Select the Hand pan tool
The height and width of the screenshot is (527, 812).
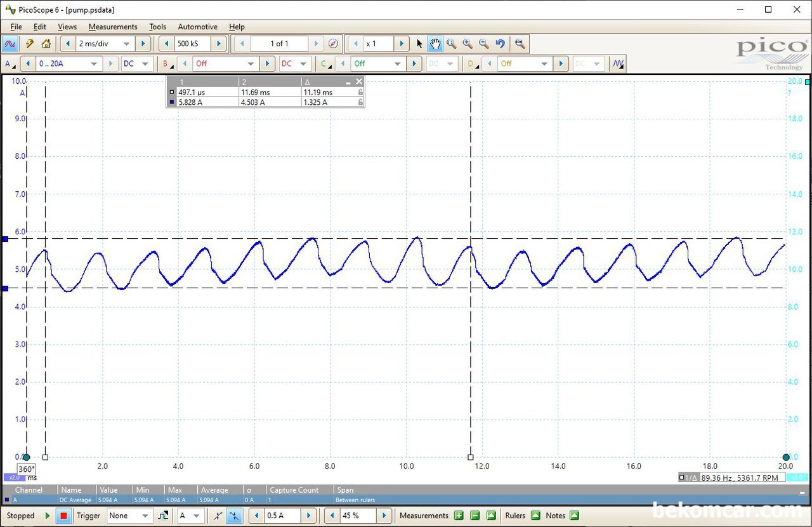coord(435,44)
